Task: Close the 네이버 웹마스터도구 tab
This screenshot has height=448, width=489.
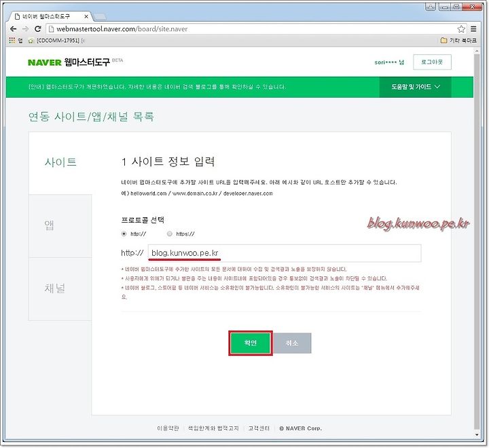Action: click(x=86, y=16)
